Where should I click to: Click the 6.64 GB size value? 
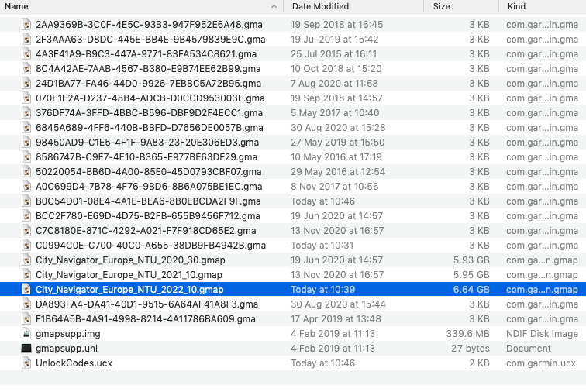[471, 290]
